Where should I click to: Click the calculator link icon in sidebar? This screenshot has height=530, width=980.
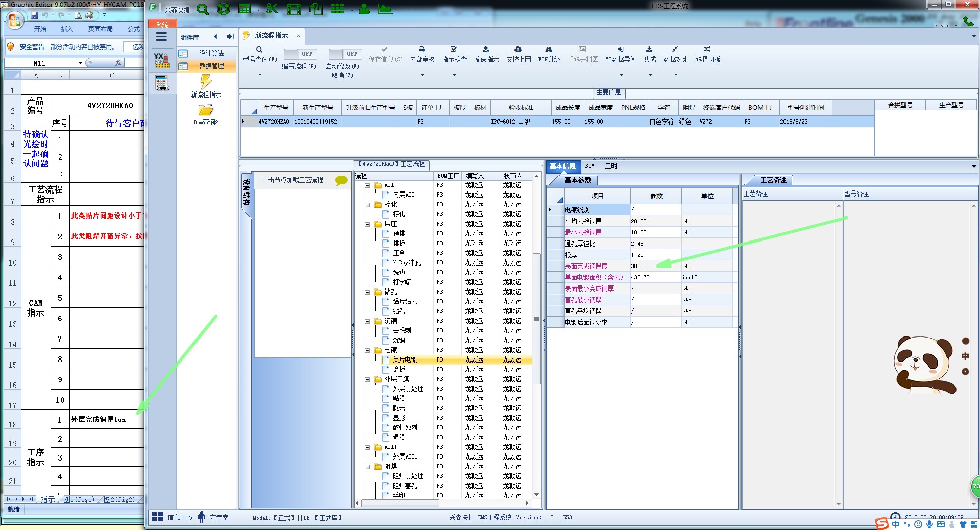[162, 83]
